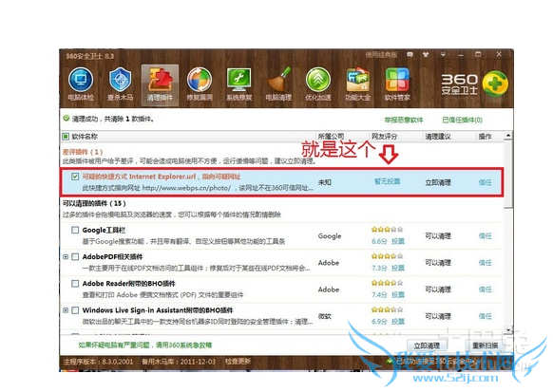This screenshot has width=553, height=392.
Task: Click the star rating of AdobePDF相关插件
Action: [x=387, y=256]
